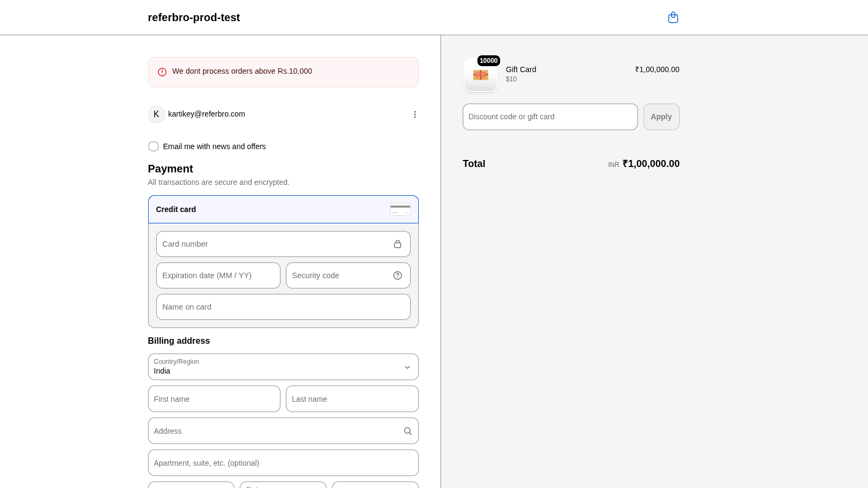Image resolution: width=868 pixels, height=488 pixels.
Task: Click the address search magnifier icon
Action: (x=407, y=431)
